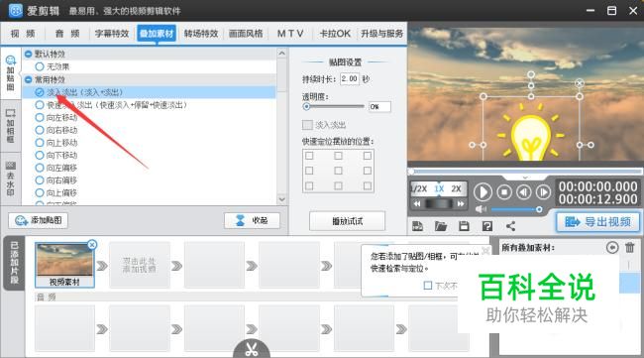Open the MTV tab

click(x=290, y=34)
